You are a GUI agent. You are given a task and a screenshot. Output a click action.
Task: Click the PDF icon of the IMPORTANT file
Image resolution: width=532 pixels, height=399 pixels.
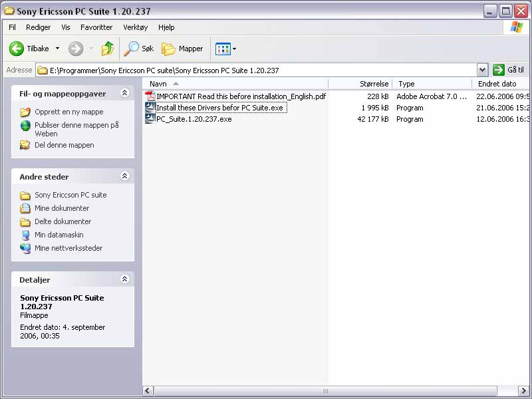click(150, 96)
